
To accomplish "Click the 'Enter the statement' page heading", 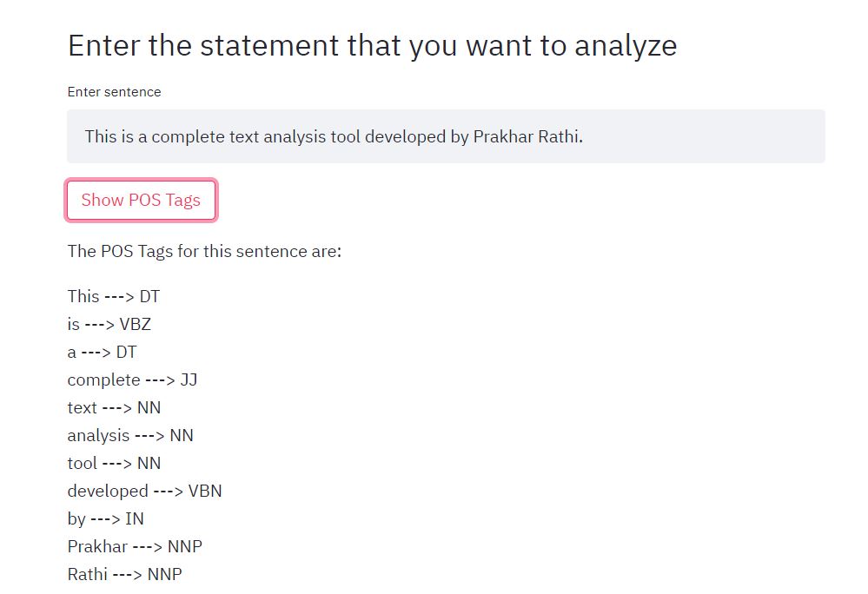I will click(x=372, y=45).
